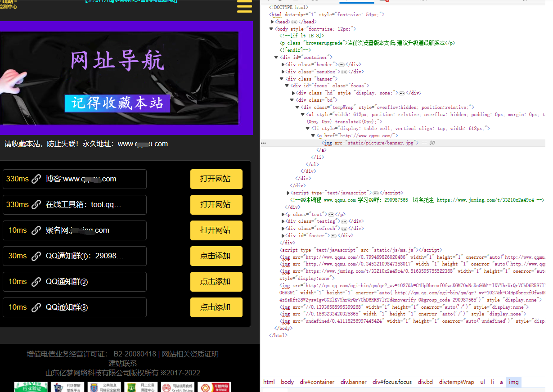This screenshot has width=553, height=392.
Task: Expand the div class header node
Action: pos(283,64)
